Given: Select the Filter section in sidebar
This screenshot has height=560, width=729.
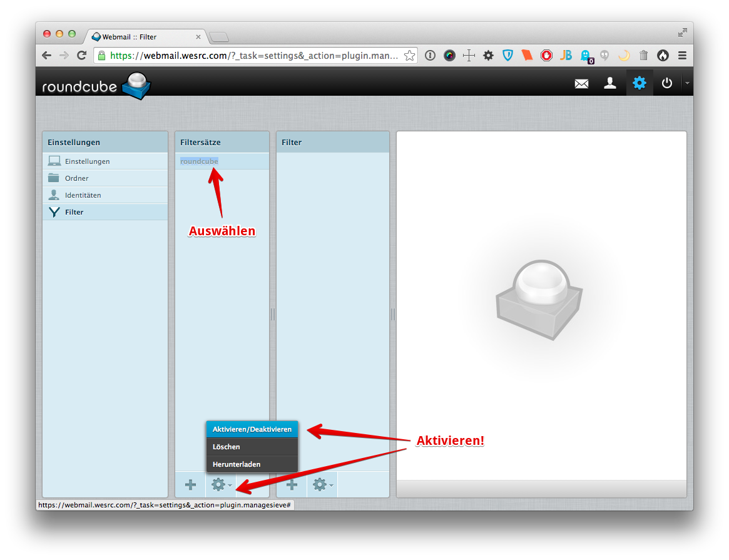Looking at the screenshot, I should coord(105,212).
